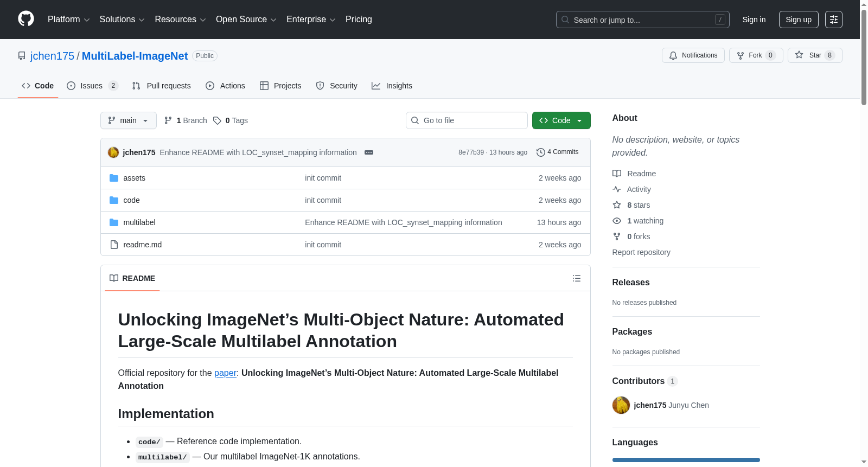Open the command palette icon button
Screen dimensions: 868x467
833,20
